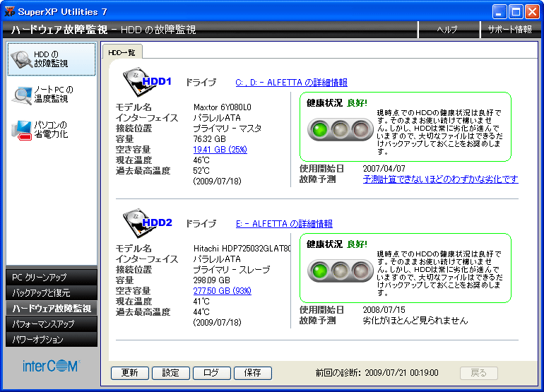Viewport: 544px width, 392px height.
Task: Click HDD1 health traffic light indicator
Action: pos(340,130)
